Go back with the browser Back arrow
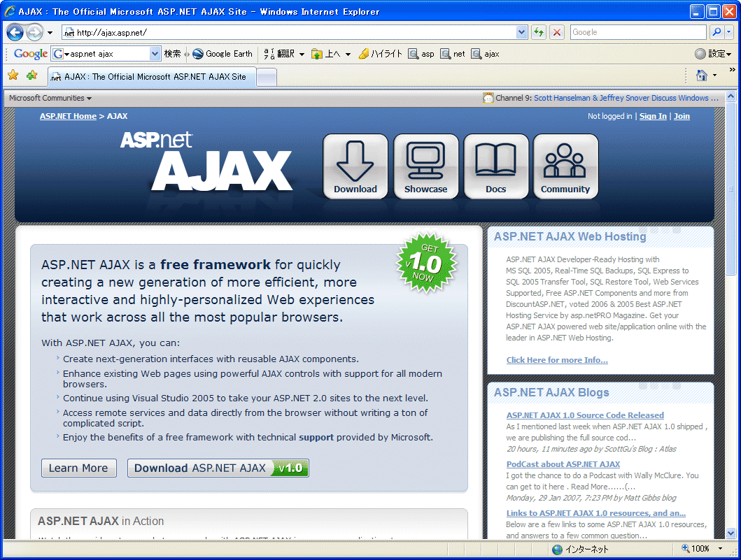This screenshot has height=560, width=741. coord(15,33)
